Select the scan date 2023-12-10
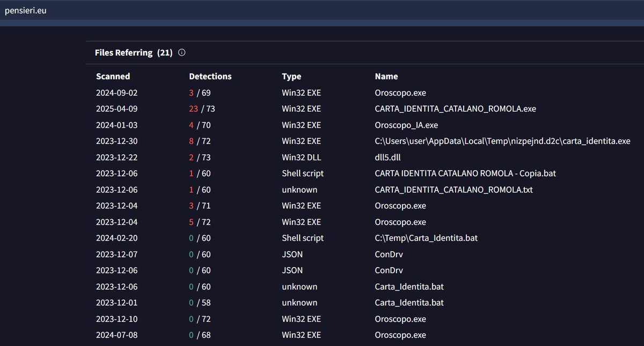The image size is (644, 346). point(116,319)
